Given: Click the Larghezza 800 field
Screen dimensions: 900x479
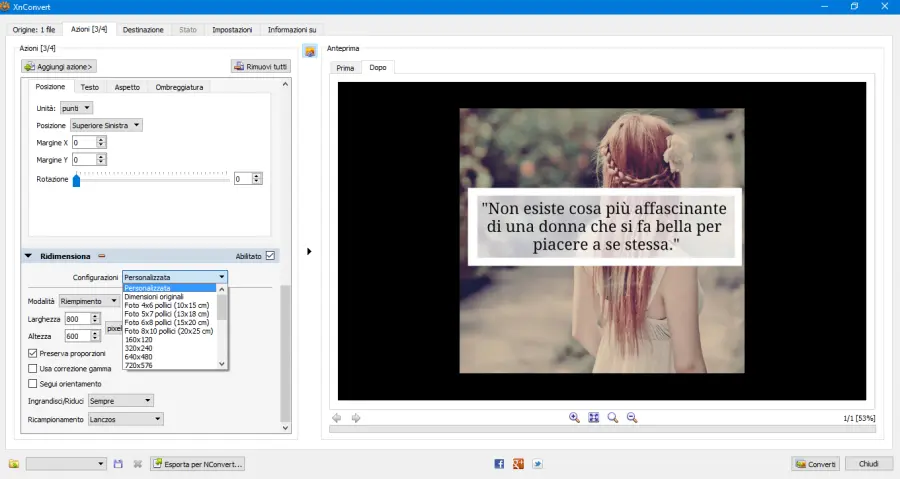Looking at the screenshot, I should (77, 319).
